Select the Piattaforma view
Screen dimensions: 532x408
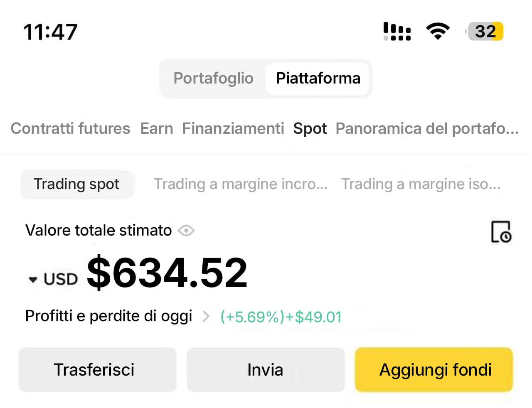[318, 78]
